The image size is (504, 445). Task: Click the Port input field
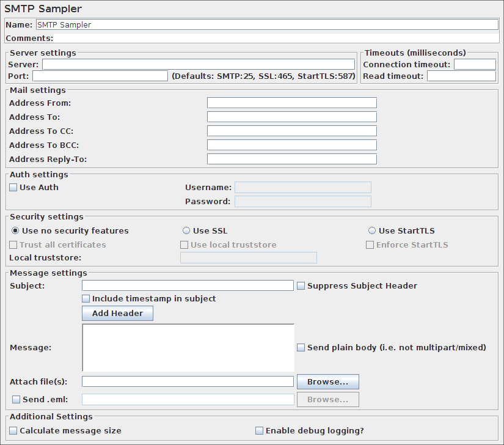100,76
